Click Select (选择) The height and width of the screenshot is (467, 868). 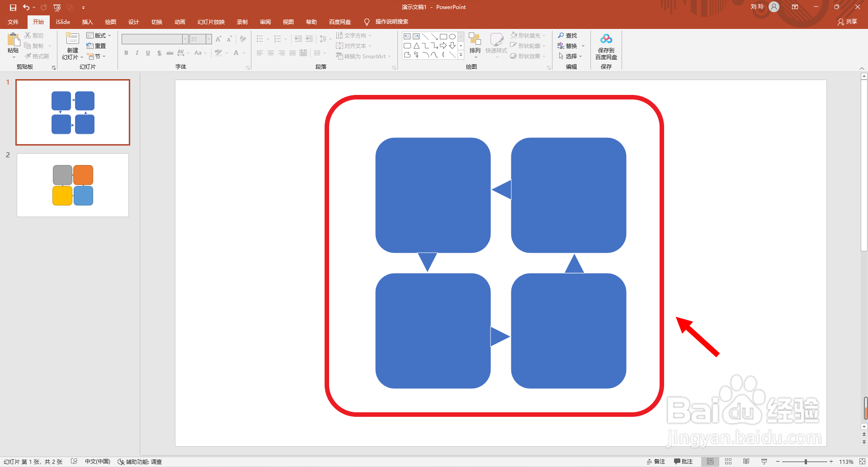pos(570,56)
